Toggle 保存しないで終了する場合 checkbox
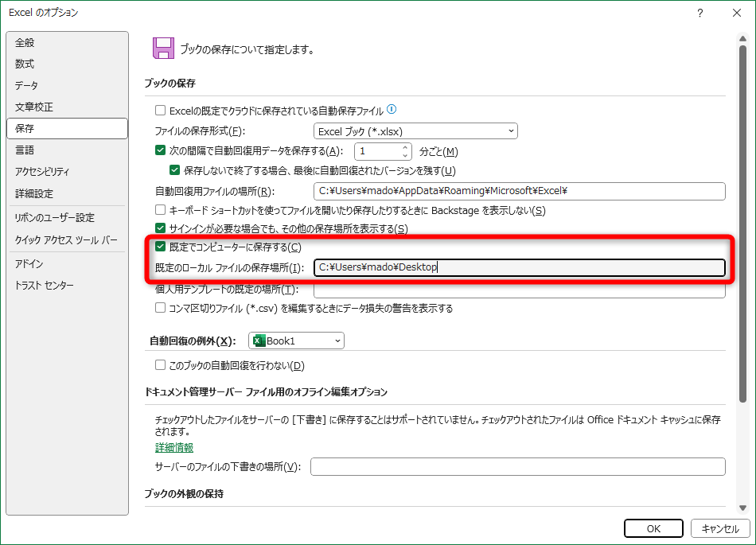The width and height of the screenshot is (756, 545). tap(173, 169)
